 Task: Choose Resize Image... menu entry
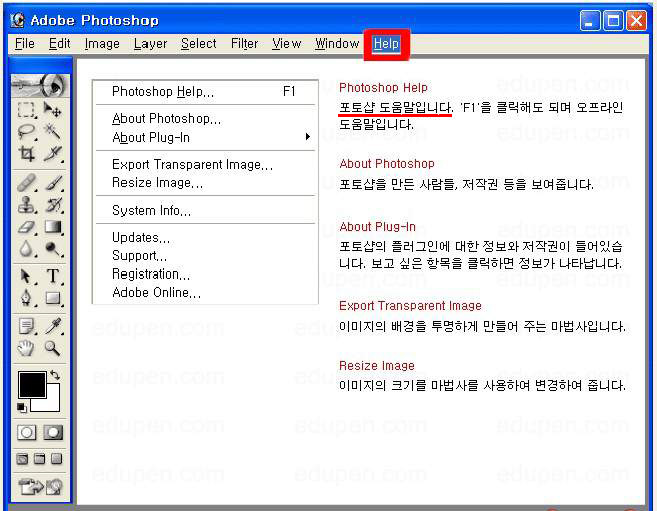(x=205, y=183)
